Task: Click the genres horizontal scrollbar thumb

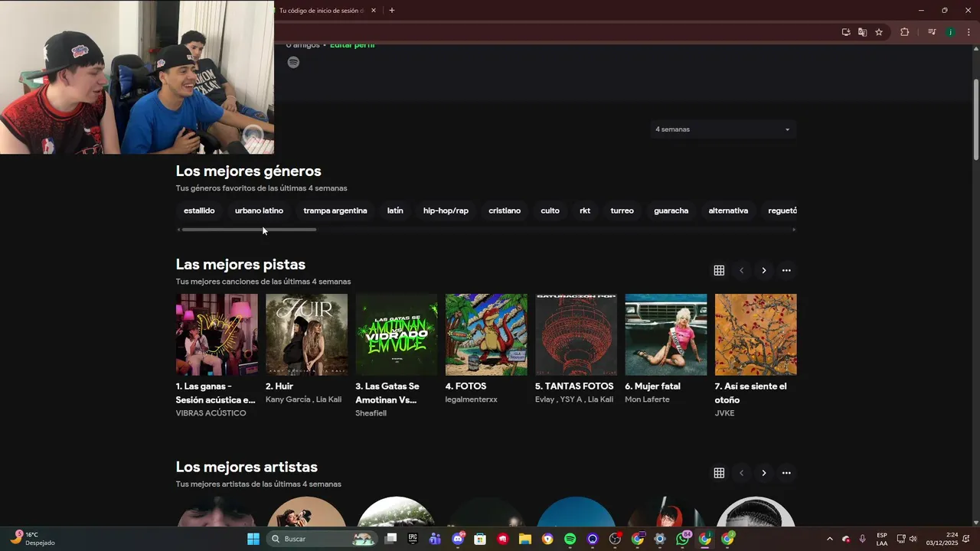Action: [249, 230]
